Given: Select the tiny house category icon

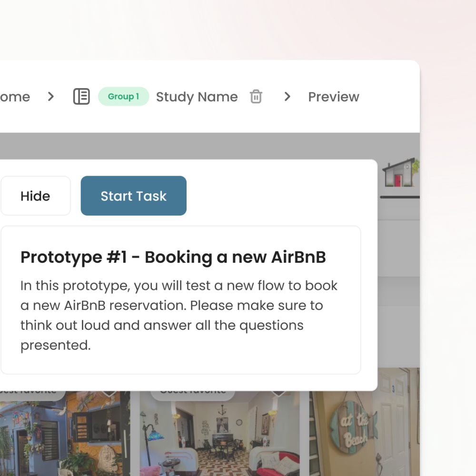Looking at the screenshot, I should point(401,172).
